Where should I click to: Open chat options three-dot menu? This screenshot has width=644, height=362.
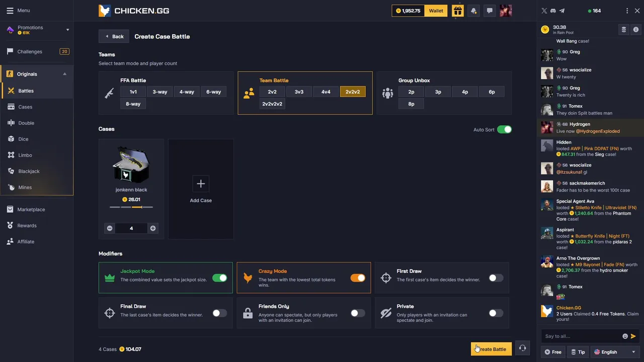627,11
